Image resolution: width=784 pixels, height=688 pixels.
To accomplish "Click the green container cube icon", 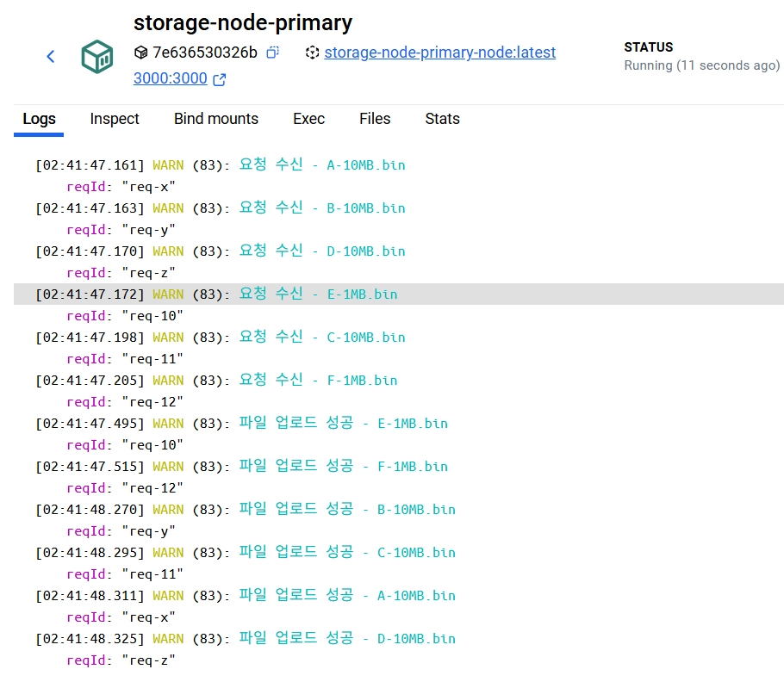I will point(97,57).
